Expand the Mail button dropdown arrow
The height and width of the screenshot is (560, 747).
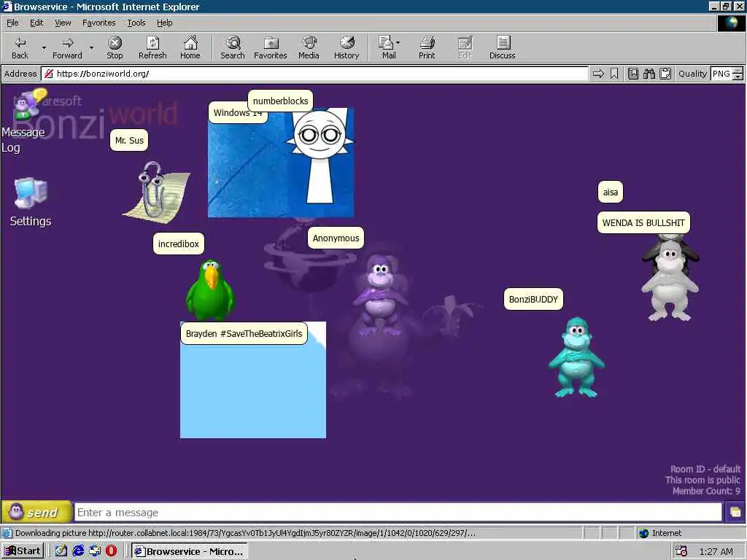coord(398,42)
